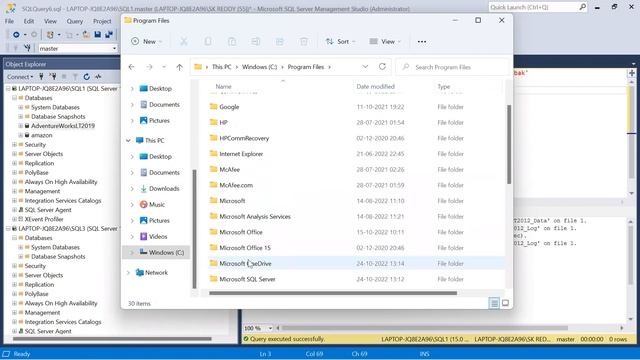Click the Delete trash icon in File Explorer
The width and height of the screenshot is (640, 360).
pos(304,42)
